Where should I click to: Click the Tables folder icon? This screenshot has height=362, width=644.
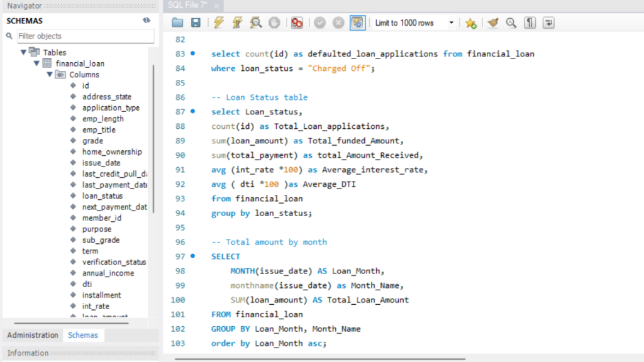(35, 52)
